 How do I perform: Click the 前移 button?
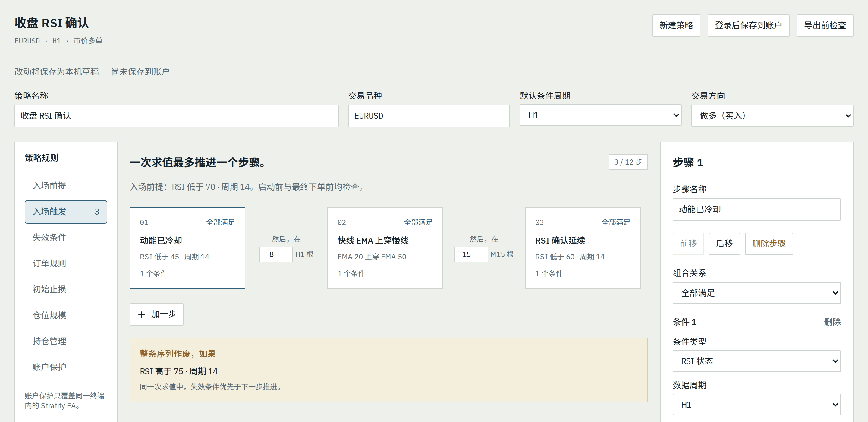[688, 244]
